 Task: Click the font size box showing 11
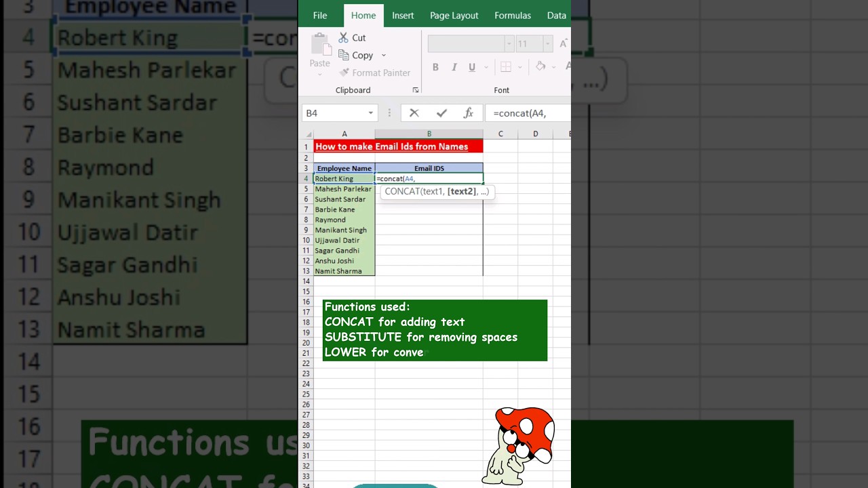click(x=529, y=44)
